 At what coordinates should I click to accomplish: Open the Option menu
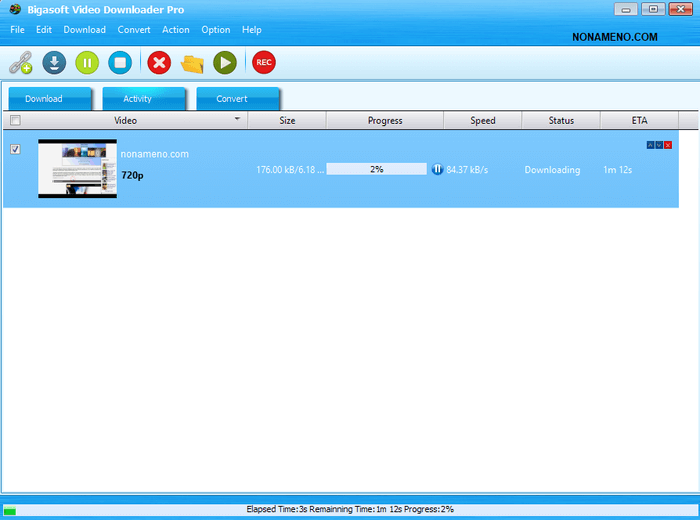215,30
